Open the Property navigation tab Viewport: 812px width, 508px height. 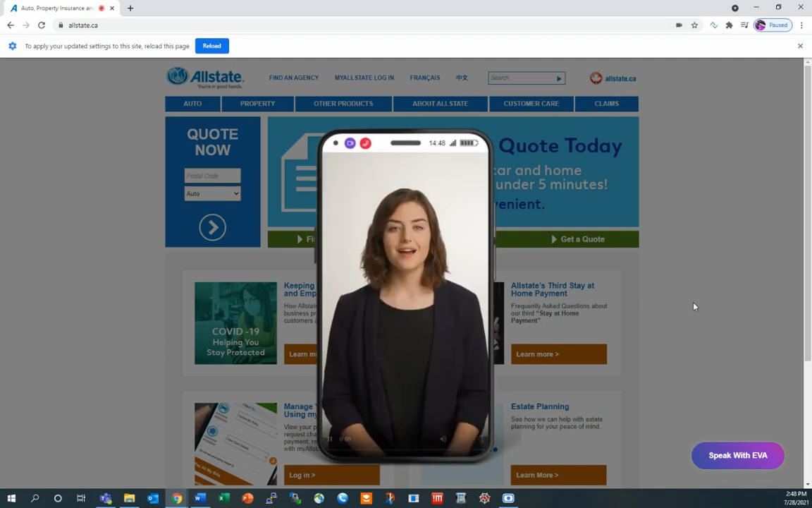pyautogui.click(x=257, y=104)
